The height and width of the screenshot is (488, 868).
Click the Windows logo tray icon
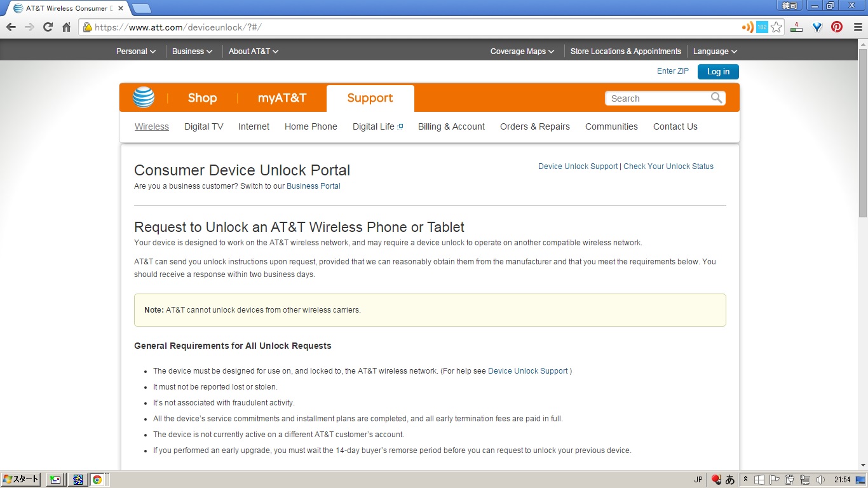[759, 480]
